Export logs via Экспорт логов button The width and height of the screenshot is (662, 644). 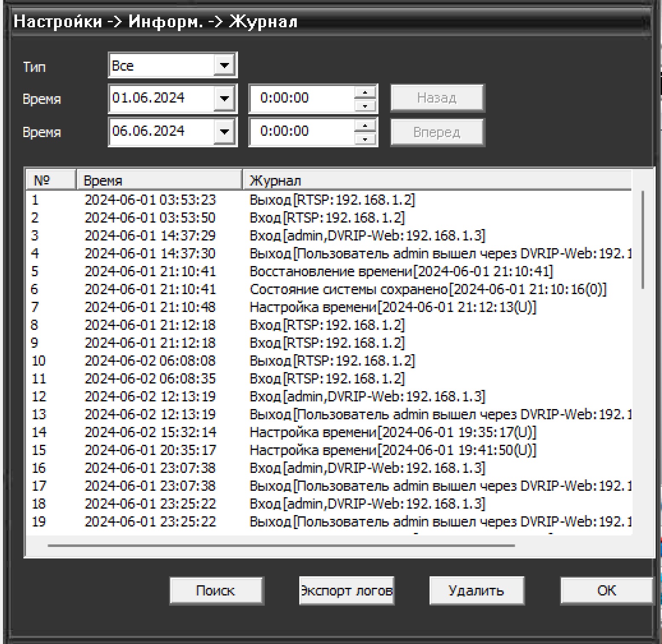347,590
